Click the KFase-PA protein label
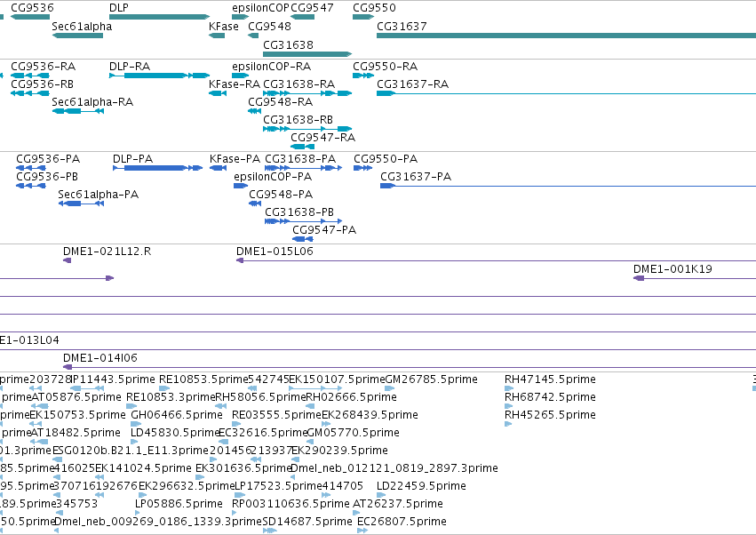The height and width of the screenshot is (535, 756). tap(235, 159)
